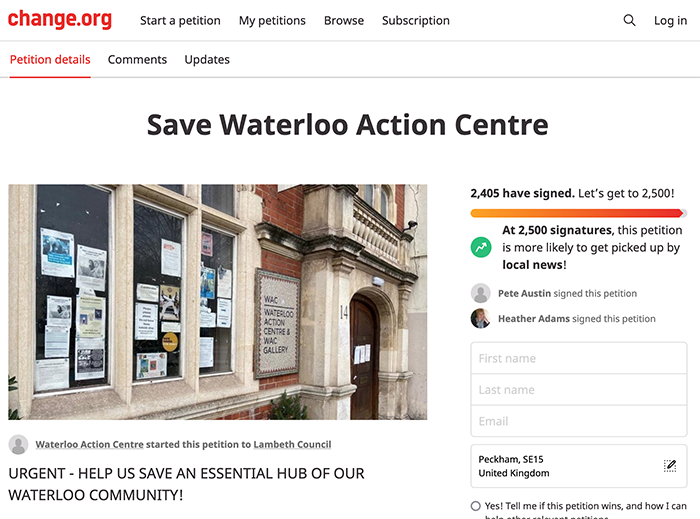Click the Log in link
700x519 pixels.
670,21
